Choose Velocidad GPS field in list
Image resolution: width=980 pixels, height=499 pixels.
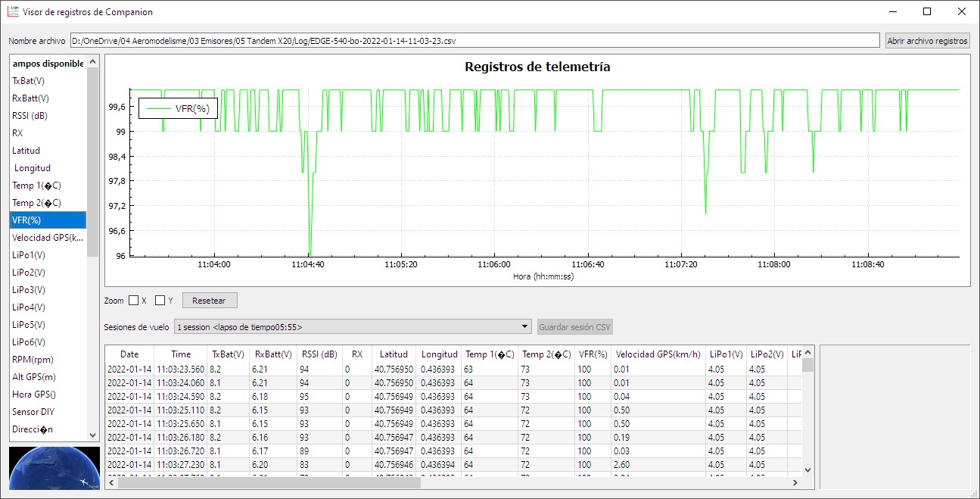pos(48,238)
